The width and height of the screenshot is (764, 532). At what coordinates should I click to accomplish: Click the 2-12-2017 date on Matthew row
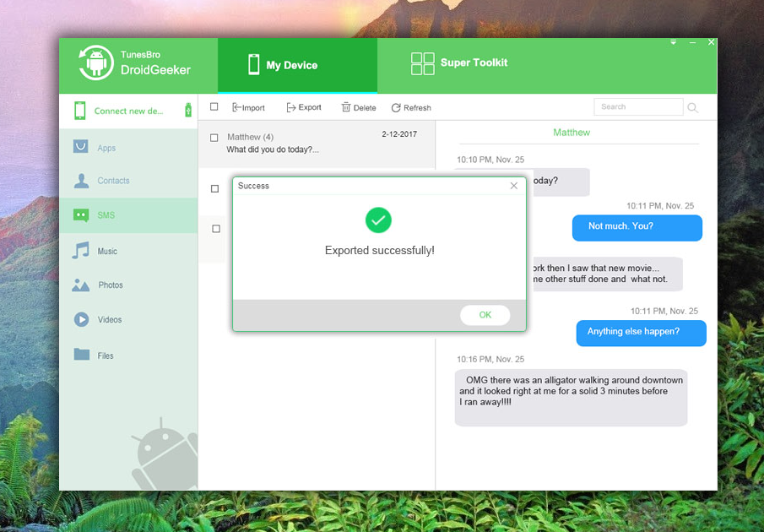pyautogui.click(x=399, y=134)
